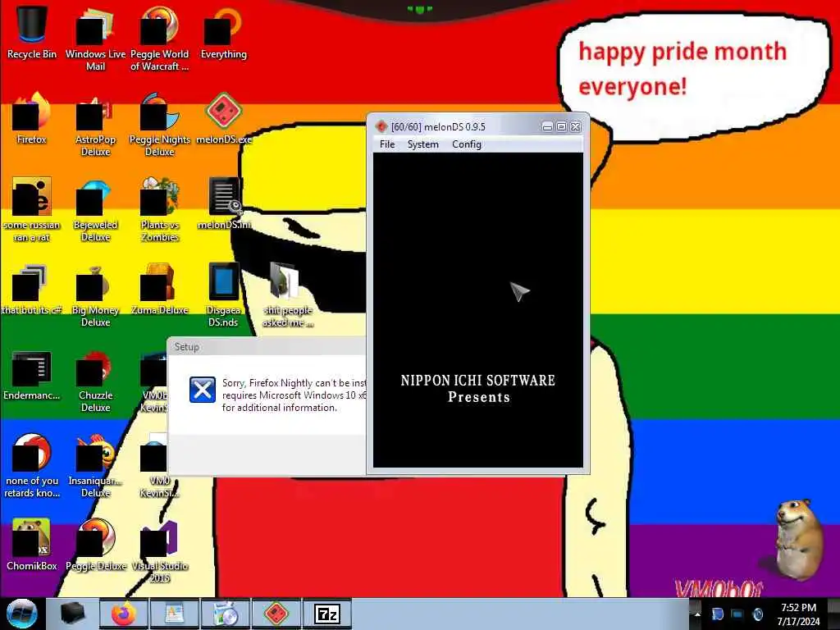Viewport: 840px width, 630px height.
Task: Select the Bejeweled Deluxe desktop icon
Action: 95,210
